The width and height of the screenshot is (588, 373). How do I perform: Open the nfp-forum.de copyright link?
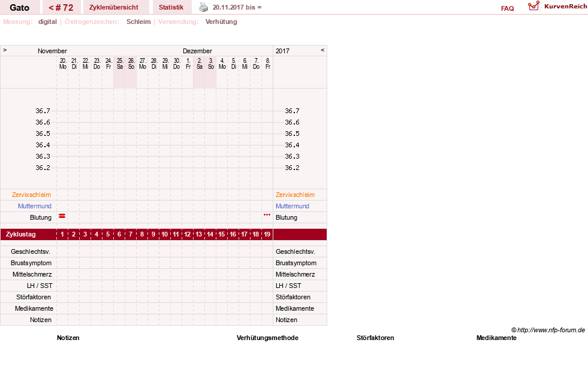pyautogui.click(x=548, y=330)
